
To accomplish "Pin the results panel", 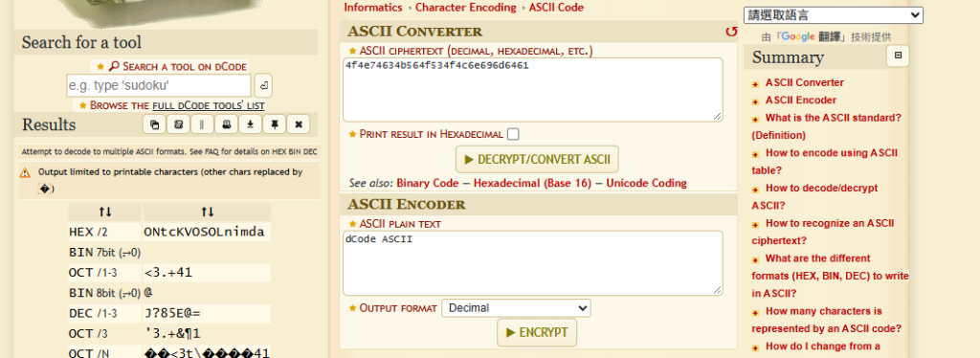I will pyautogui.click(x=275, y=124).
